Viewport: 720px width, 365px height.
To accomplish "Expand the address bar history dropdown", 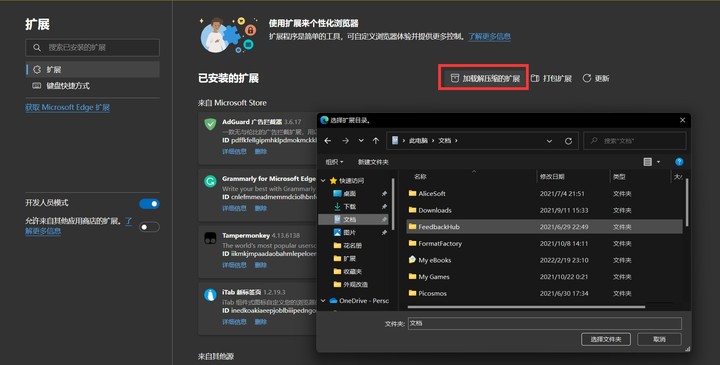I will (x=549, y=141).
